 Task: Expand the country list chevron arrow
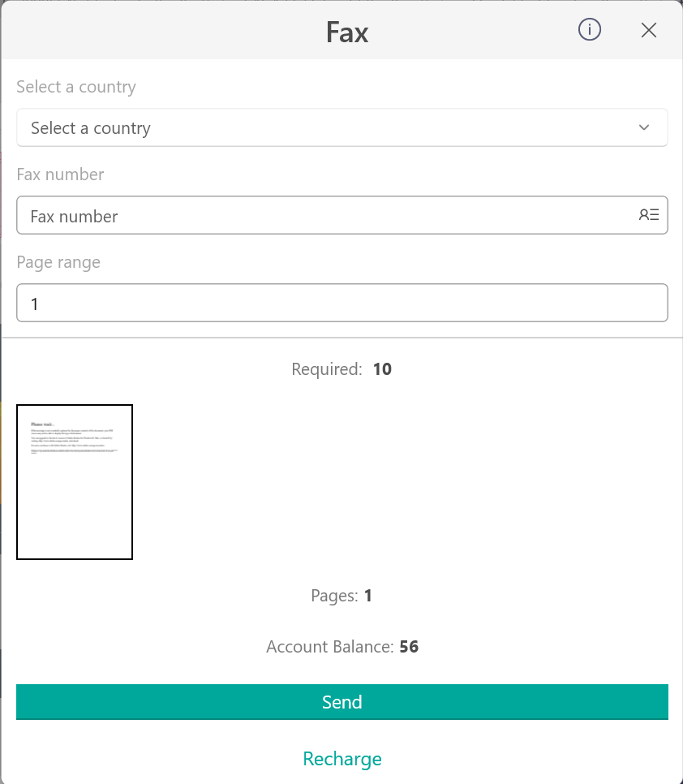644,127
